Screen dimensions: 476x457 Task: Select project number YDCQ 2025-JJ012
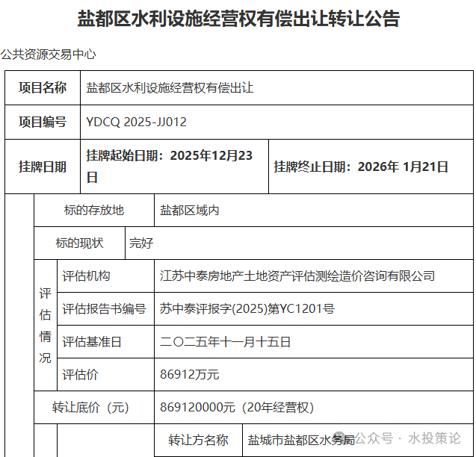pyautogui.click(x=136, y=122)
